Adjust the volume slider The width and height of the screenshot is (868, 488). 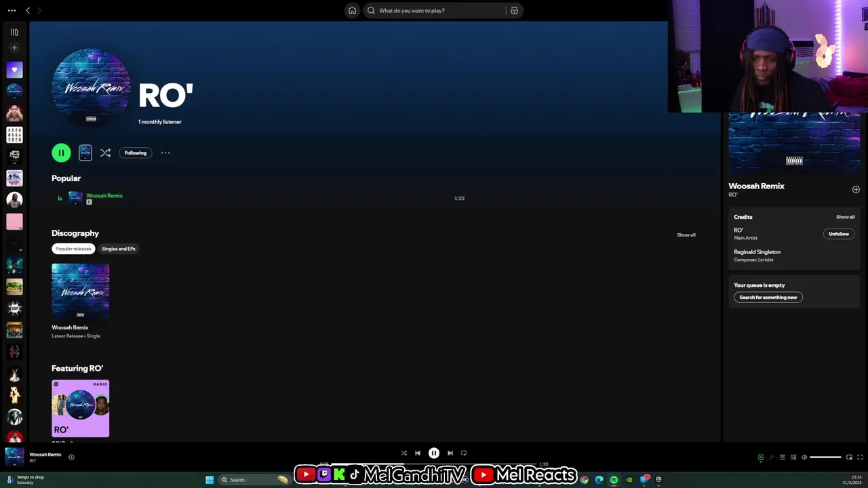(826, 457)
